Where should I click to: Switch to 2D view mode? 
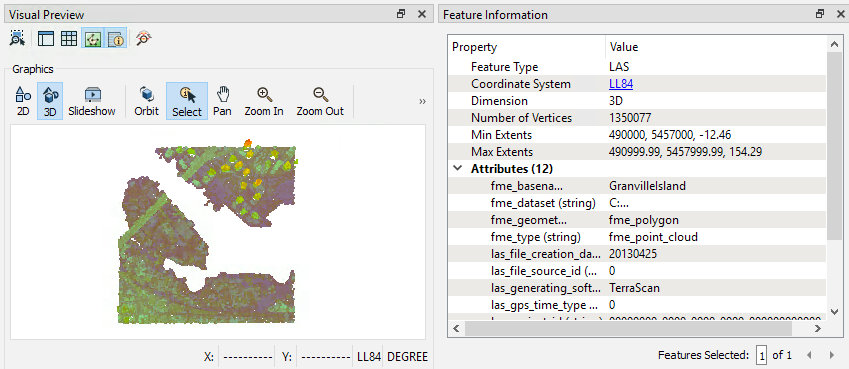click(x=23, y=101)
